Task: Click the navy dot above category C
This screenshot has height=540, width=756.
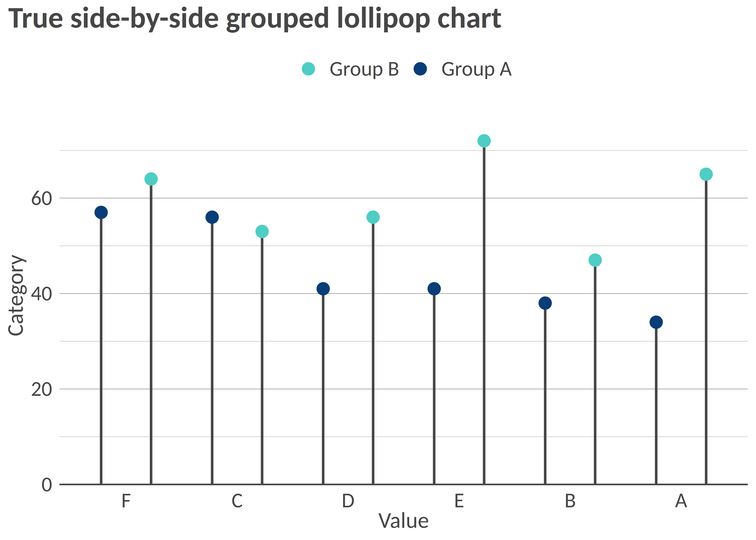Action: pyautogui.click(x=212, y=217)
